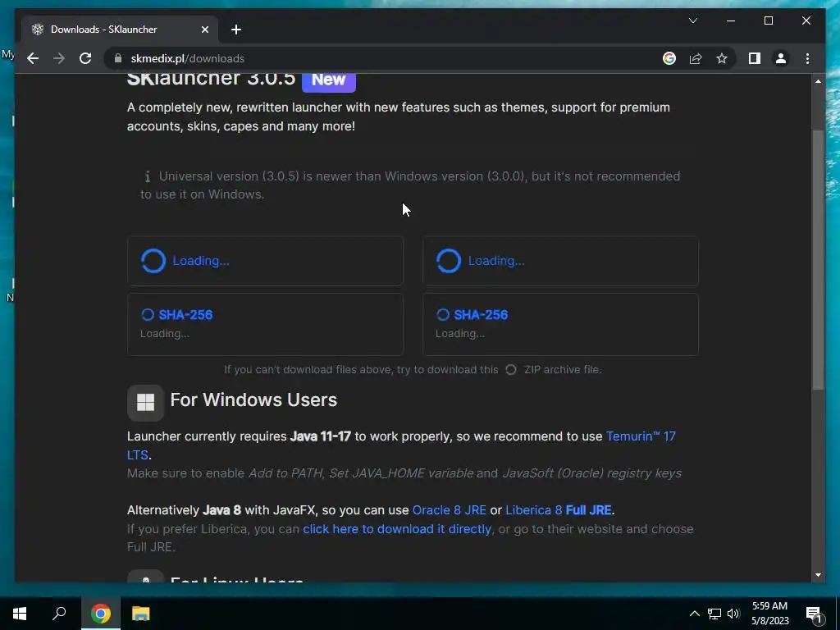This screenshot has width=840, height=630.
Task: Click the forward navigation arrow
Action: [x=59, y=58]
